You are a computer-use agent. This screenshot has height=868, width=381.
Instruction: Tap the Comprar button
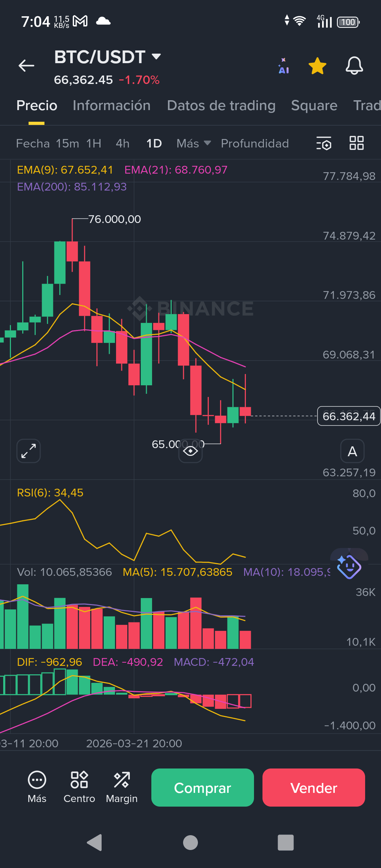click(x=202, y=788)
